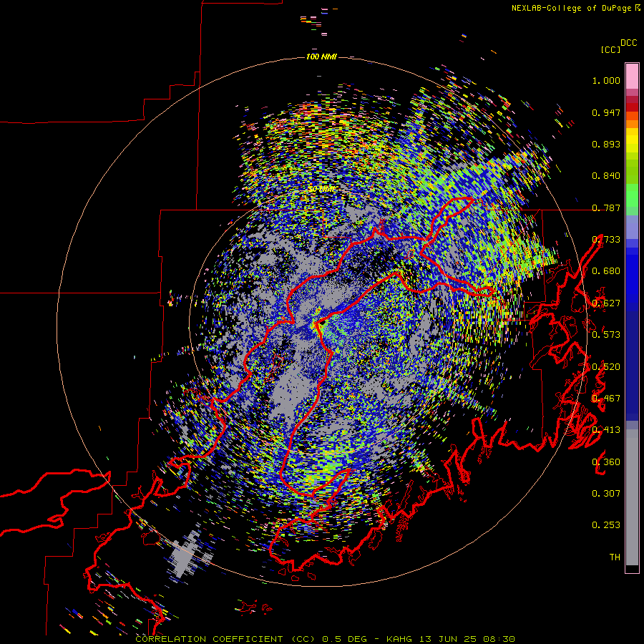This screenshot has height=644, width=644.
Task: Click the DCC label above the color bar
Action: coord(629,43)
